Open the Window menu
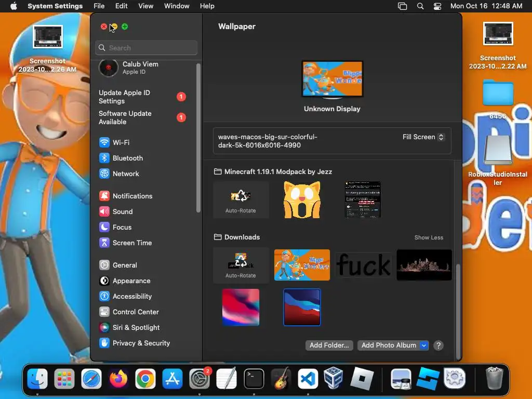 point(177,6)
